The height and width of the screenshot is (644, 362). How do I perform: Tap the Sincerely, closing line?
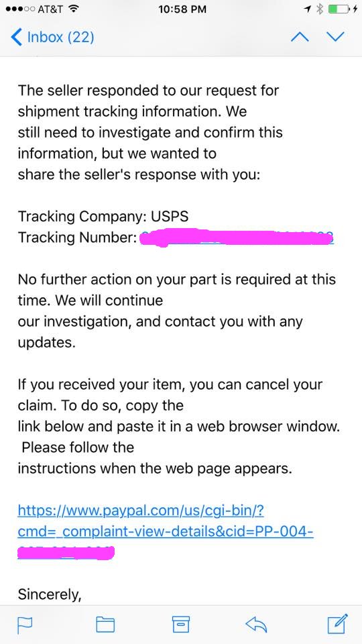49,595
